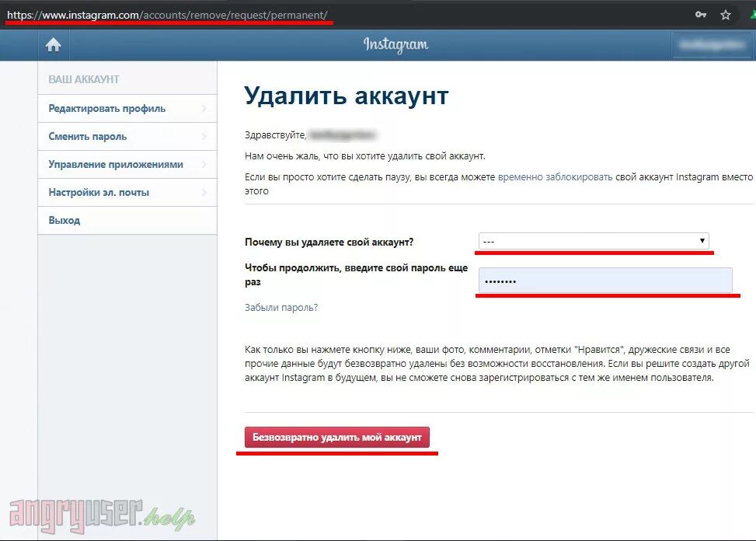Click chevron next to Управление приложениями

click(204, 165)
